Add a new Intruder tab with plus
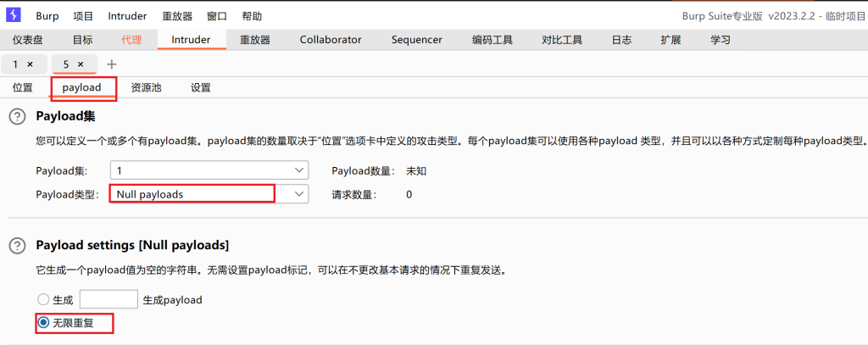 tap(111, 64)
